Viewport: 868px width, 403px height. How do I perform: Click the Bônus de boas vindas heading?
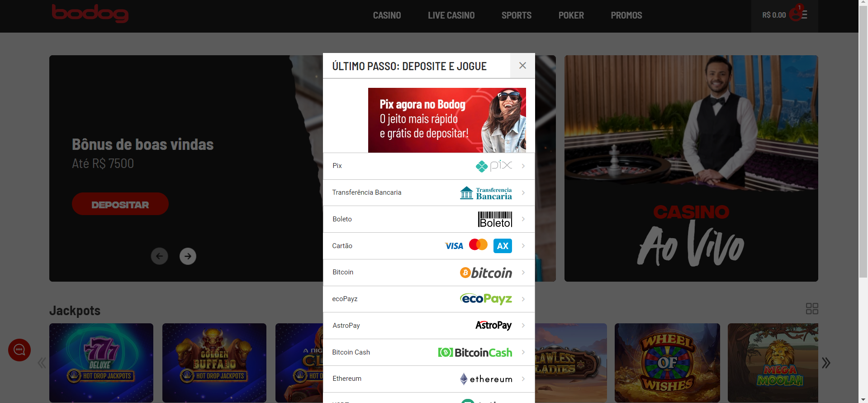(143, 144)
